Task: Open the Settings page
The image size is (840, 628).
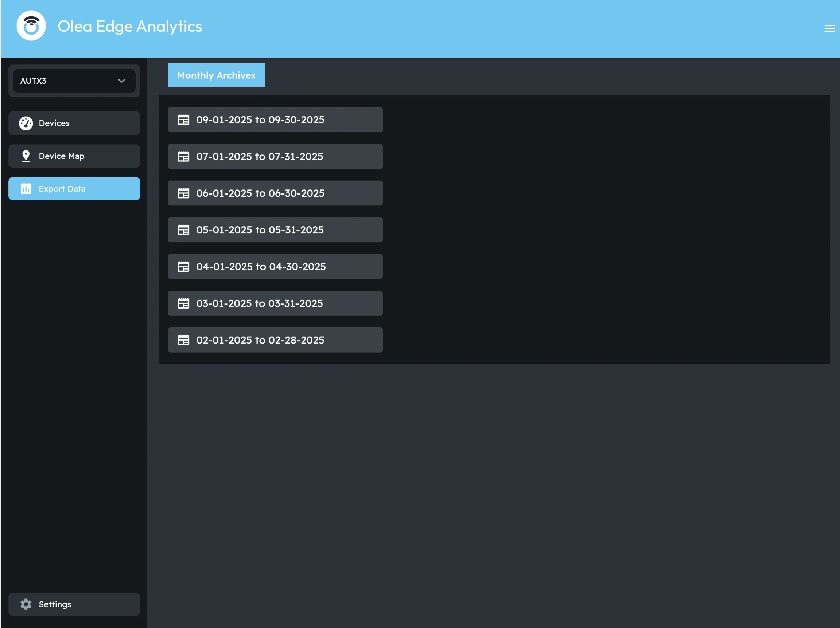Action: (x=55, y=604)
